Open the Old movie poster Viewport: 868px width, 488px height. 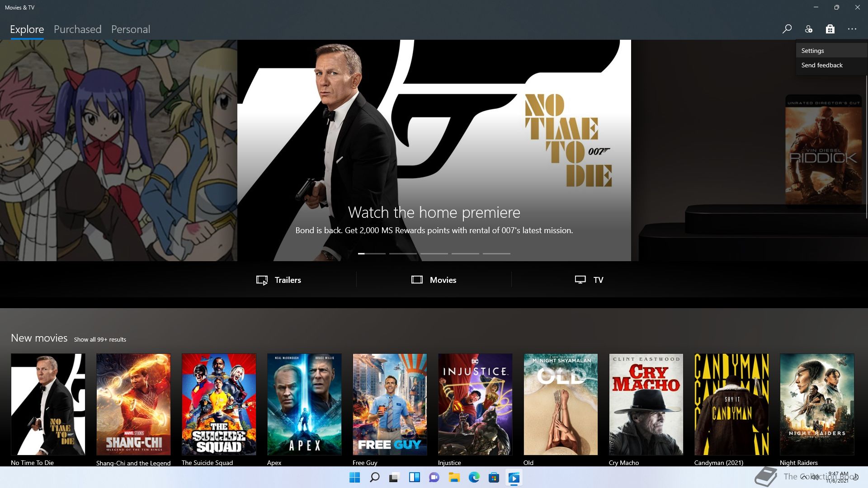click(x=561, y=404)
